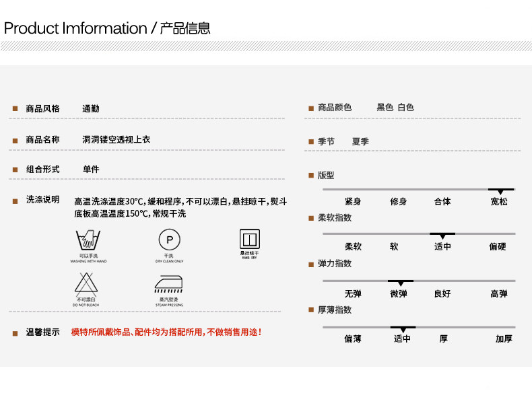Click the 组合形式 label
Screen dimensions: 532x393
pos(42,169)
